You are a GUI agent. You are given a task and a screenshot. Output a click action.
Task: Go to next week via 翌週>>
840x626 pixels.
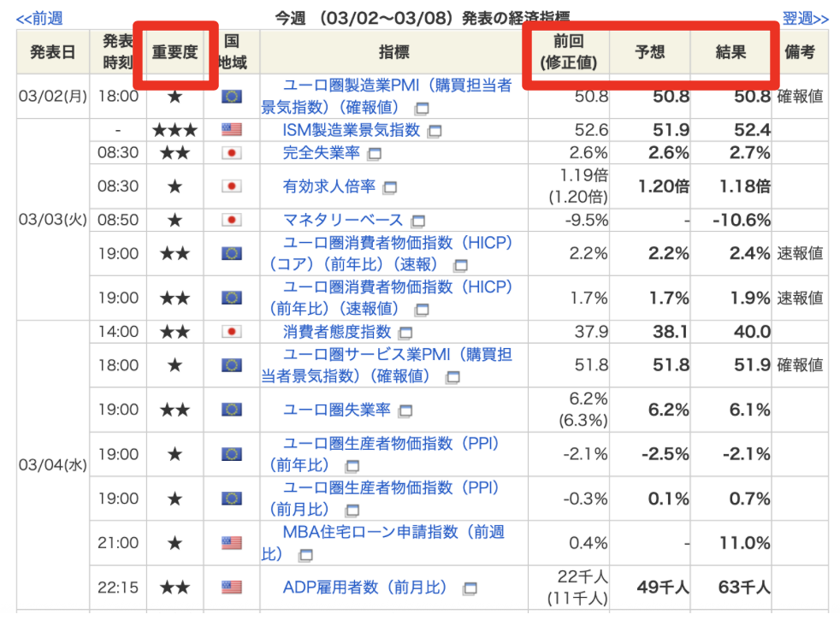(x=805, y=18)
